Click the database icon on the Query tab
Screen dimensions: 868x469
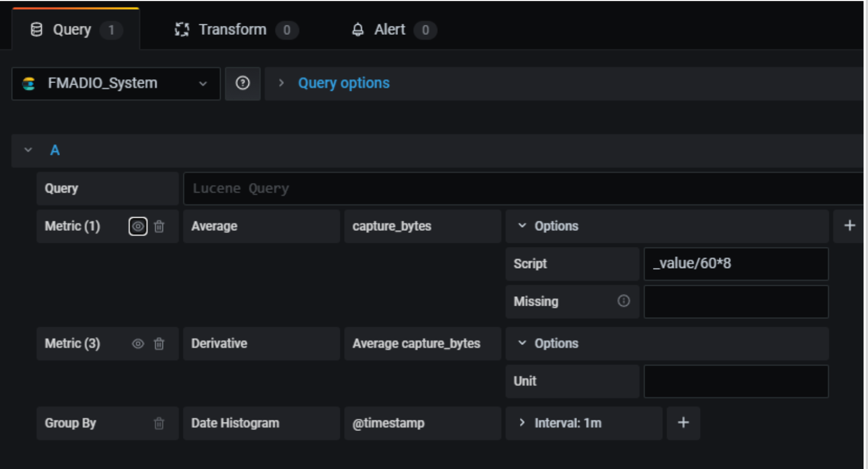tap(36, 29)
